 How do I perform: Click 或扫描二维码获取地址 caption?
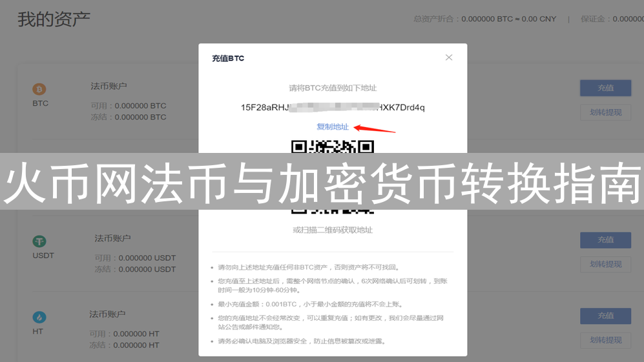click(x=333, y=230)
